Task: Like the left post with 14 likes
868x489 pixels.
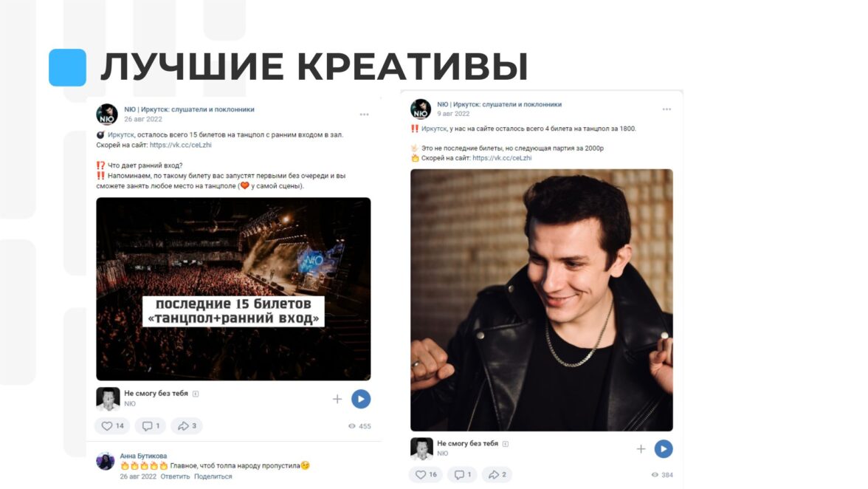Action: point(112,426)
